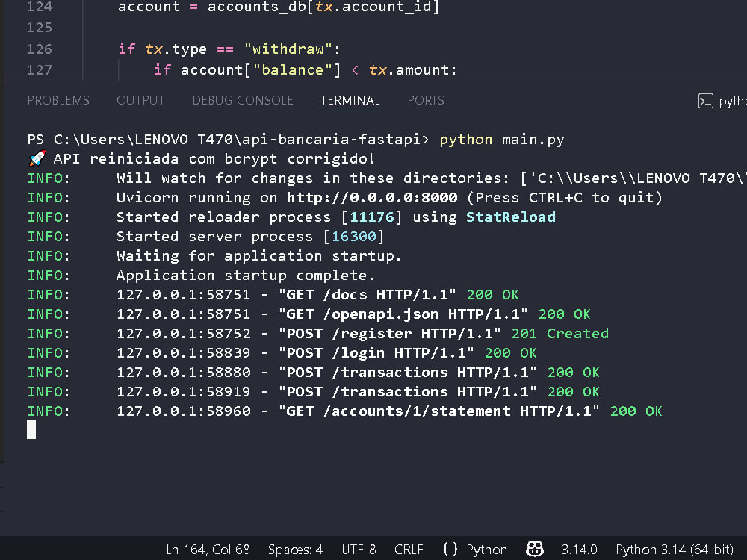Change end of line sequence CRLF

tap(409, 550)
